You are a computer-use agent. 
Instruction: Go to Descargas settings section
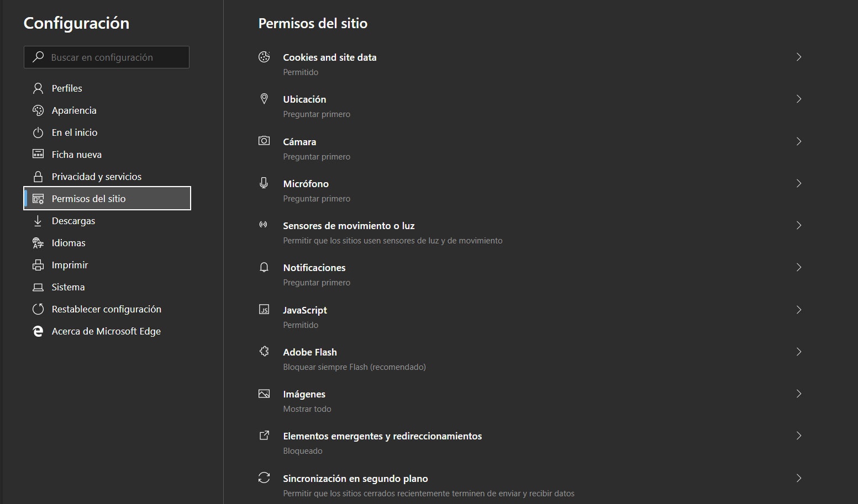point(73,221)
